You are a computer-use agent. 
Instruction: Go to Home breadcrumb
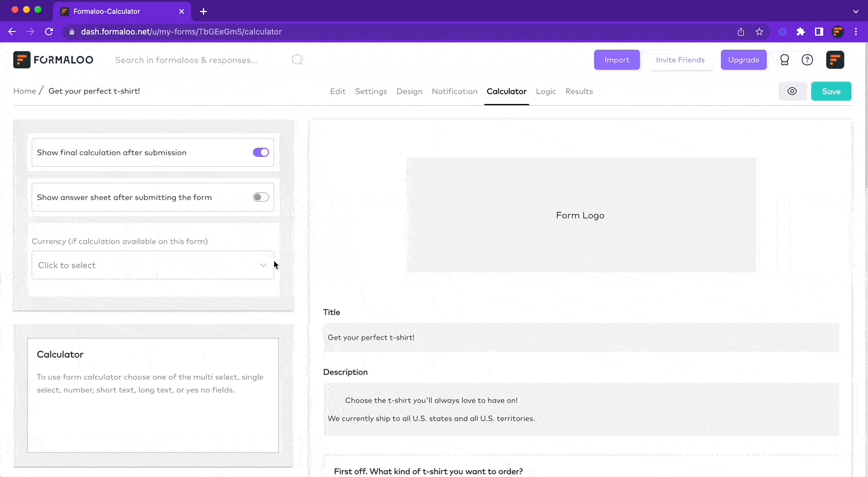[25, 91]
